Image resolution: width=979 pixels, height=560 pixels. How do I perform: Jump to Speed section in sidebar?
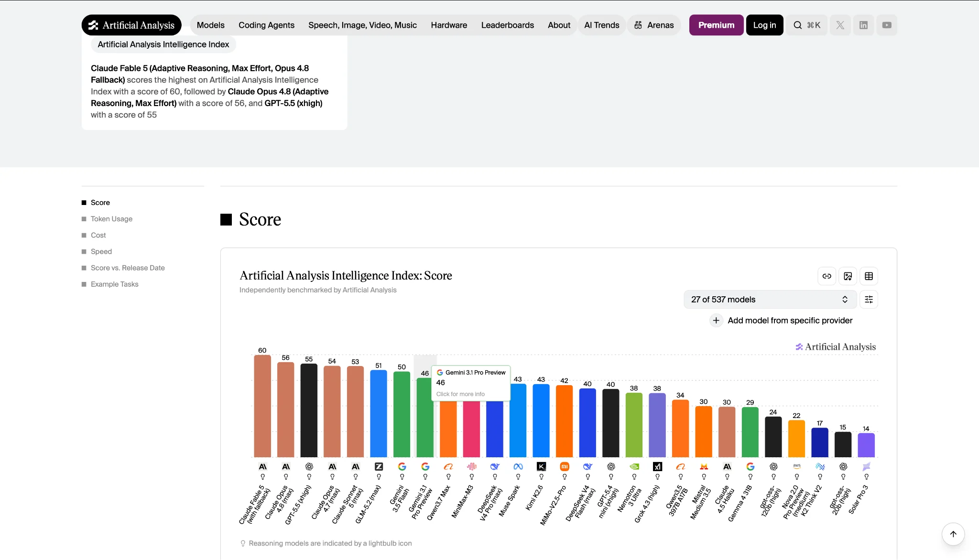pos(101,251)
